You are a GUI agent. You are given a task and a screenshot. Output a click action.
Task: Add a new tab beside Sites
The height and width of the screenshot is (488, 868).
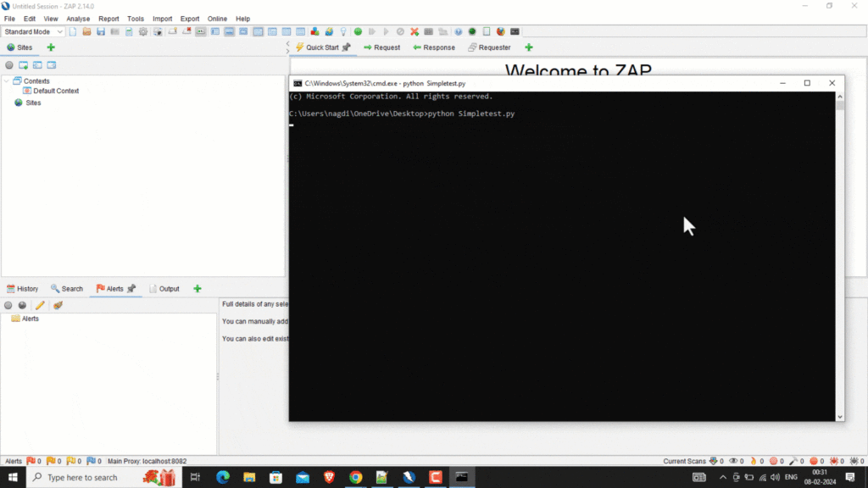point(51,47)
